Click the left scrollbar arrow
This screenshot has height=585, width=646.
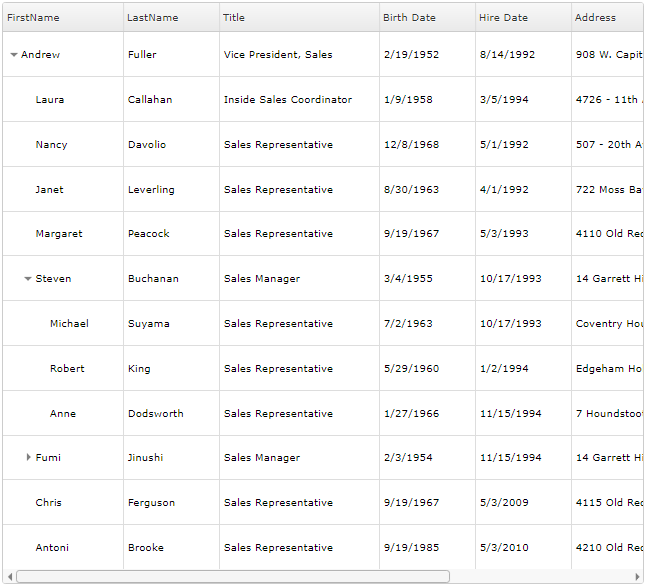coord(10,576)
